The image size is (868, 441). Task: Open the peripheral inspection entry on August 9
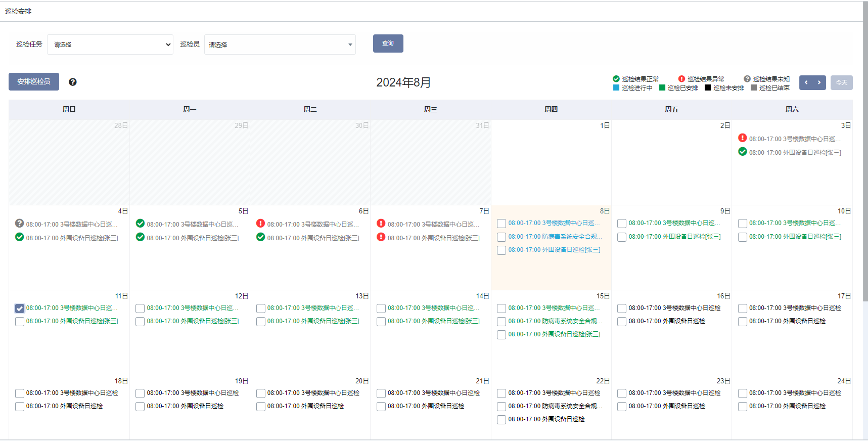[x=674, y=237]
